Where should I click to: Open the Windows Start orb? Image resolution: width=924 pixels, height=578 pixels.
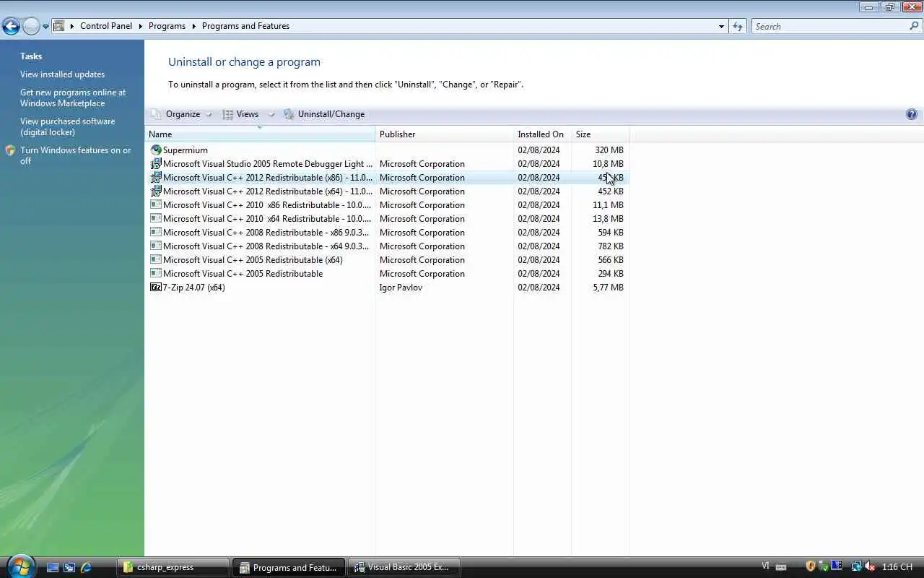[19, 566]
